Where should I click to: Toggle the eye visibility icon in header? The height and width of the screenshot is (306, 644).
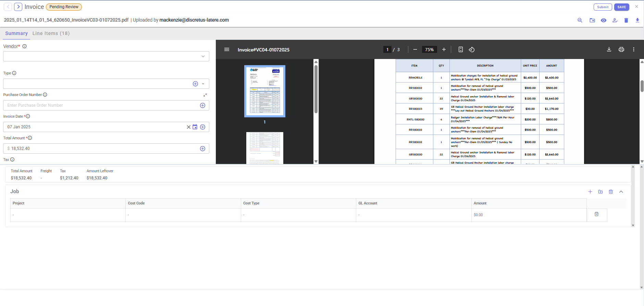(x=604, y=20)
